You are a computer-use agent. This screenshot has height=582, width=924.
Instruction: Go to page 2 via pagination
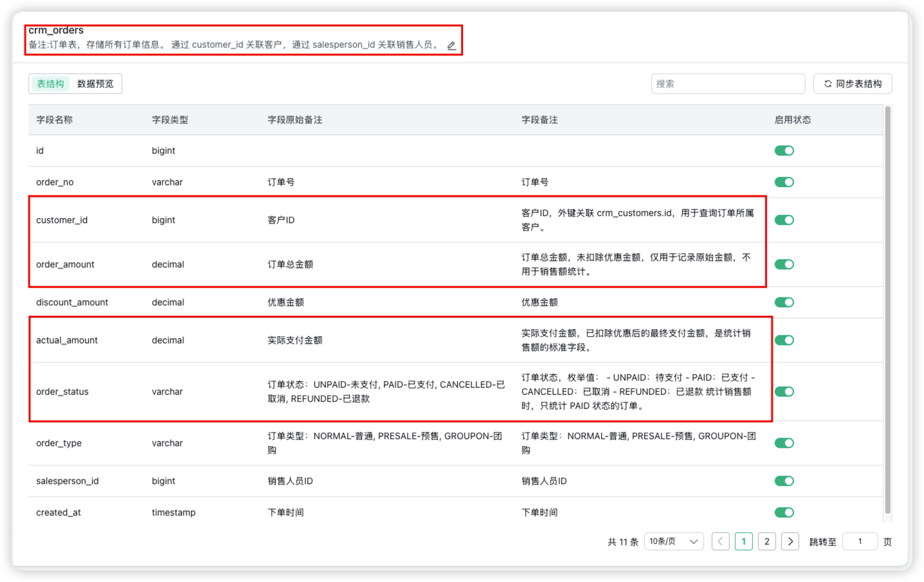(x=766, y=541)
